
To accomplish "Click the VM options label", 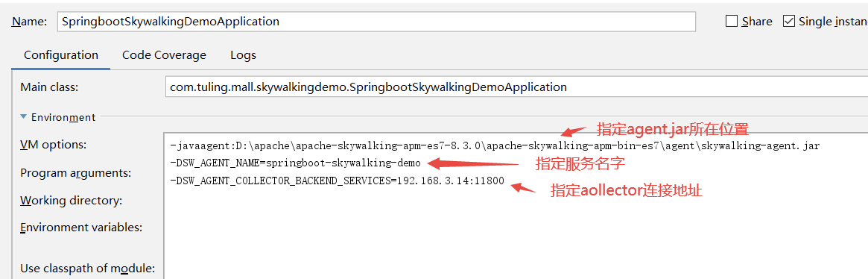I will pyautogui.click(x=54, y=145).
